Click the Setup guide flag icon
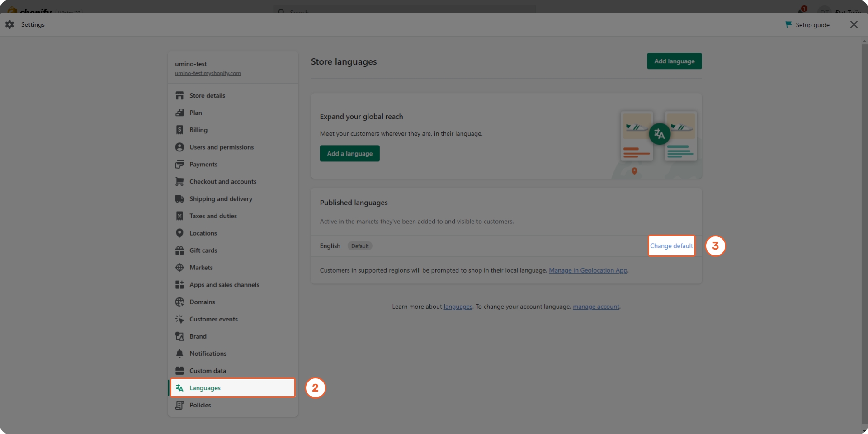 [788, 24]
